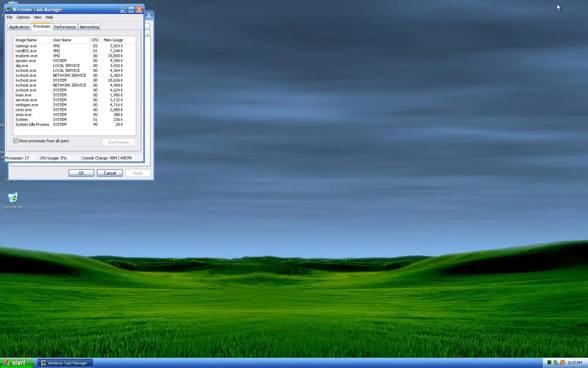
Task: Open the View menu
Action: pyautogui.click(x=37, y=17)
